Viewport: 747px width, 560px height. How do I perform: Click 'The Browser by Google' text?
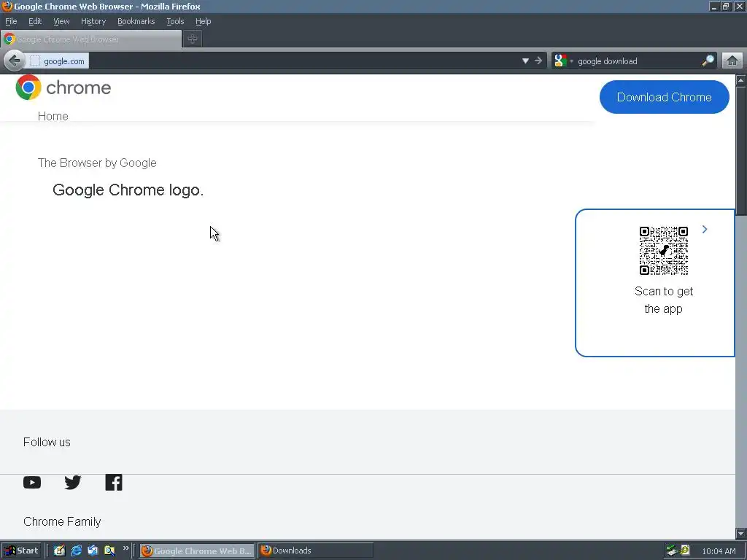pyautogui.click(x=97, y=163)
